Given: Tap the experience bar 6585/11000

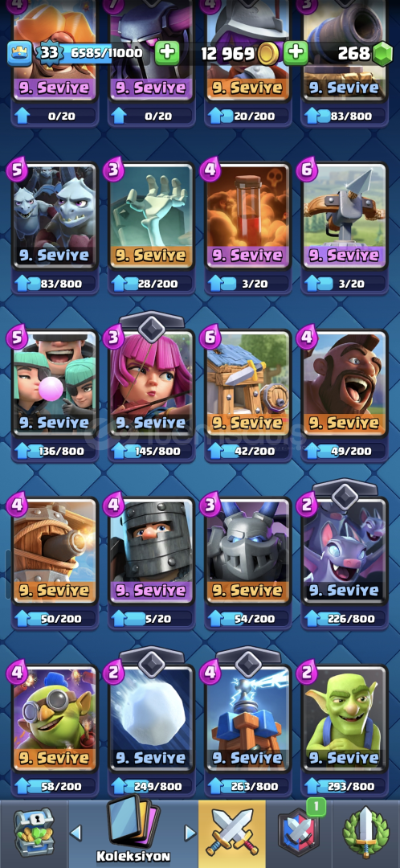Looking at the screenshot, I should (105, 53).
